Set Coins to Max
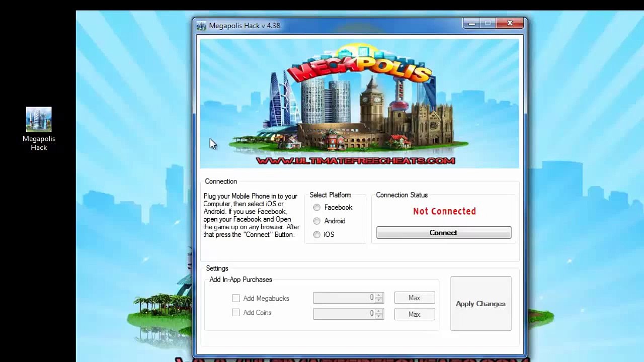 tap(415, 314)
